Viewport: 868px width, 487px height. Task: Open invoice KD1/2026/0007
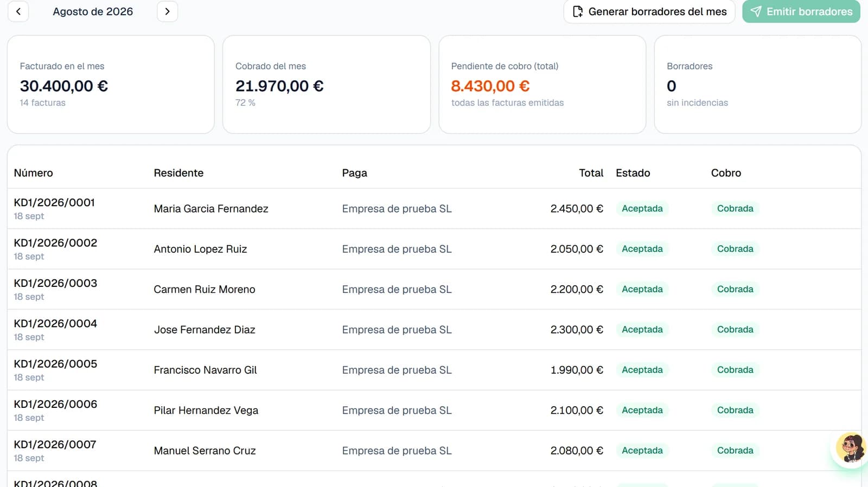55,445
